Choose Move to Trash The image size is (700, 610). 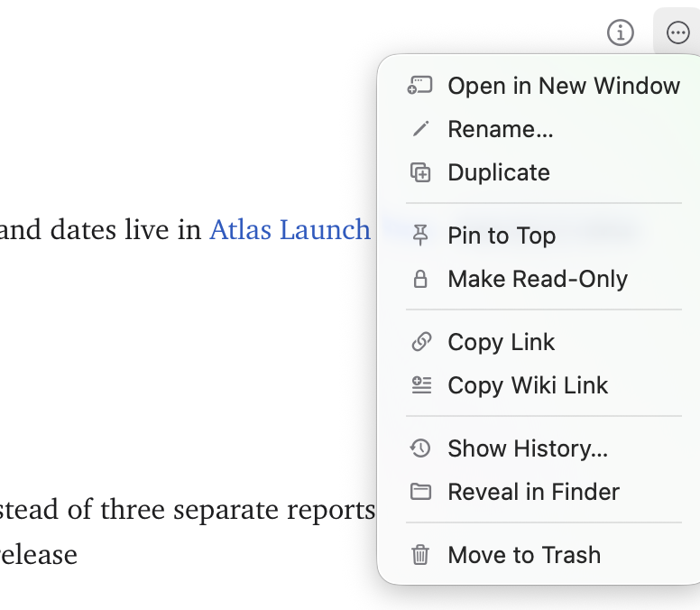(x=543, y=555)
